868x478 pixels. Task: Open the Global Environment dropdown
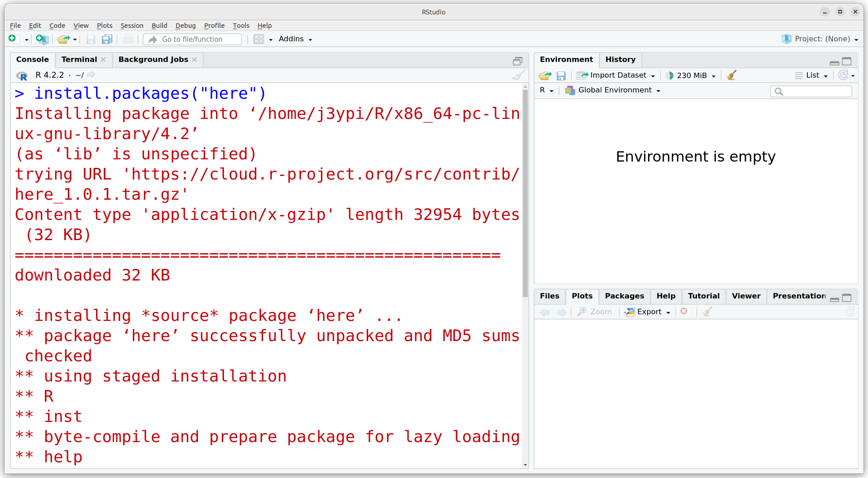pyautogui.click(x=613, y=90)
